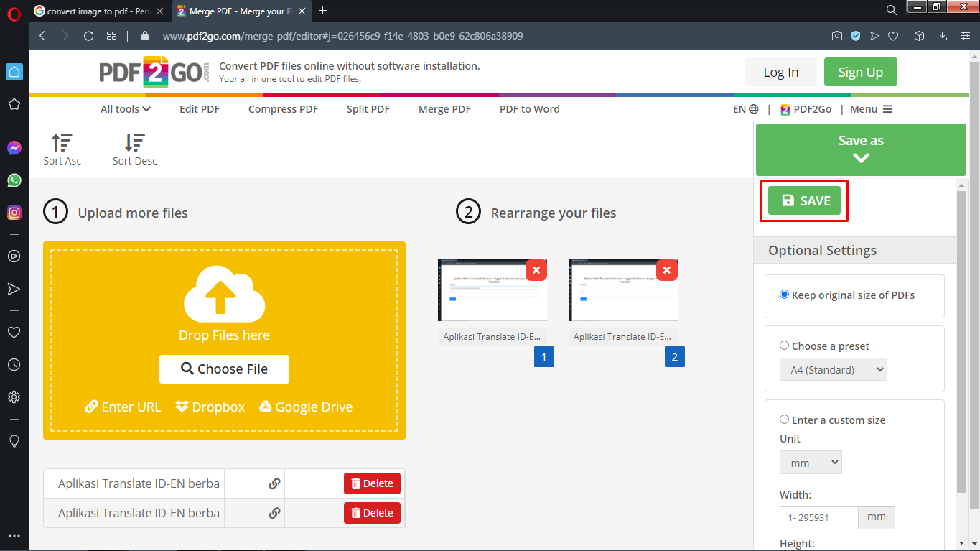Viewport: 980px width, 551px height.
Task: Open Instagram in the sidebar
Action: (x=14, y=213)
